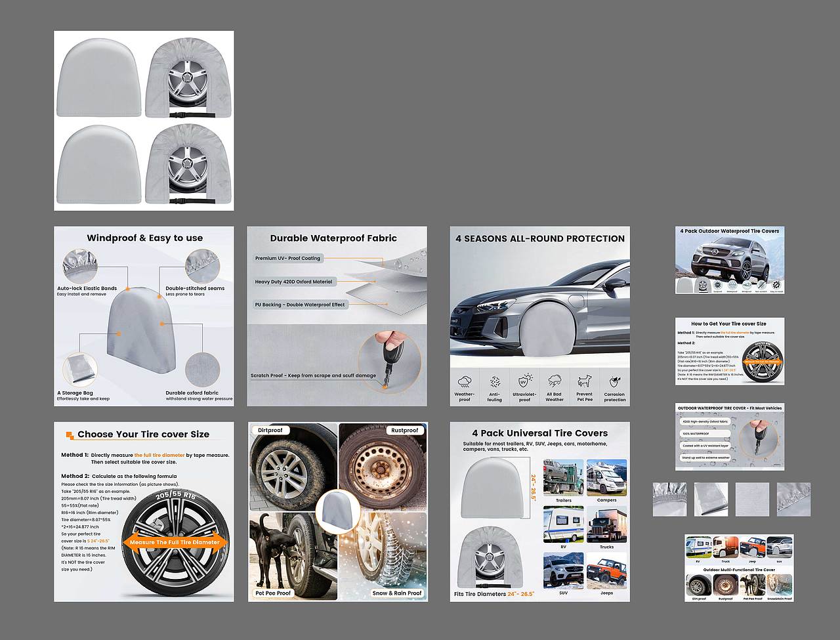Image resolution: width=840 pixels, height=640 pixels.
Task: Click the '4 Pack Universal Tire Covers' heading
Action: (x=540, y=433)
